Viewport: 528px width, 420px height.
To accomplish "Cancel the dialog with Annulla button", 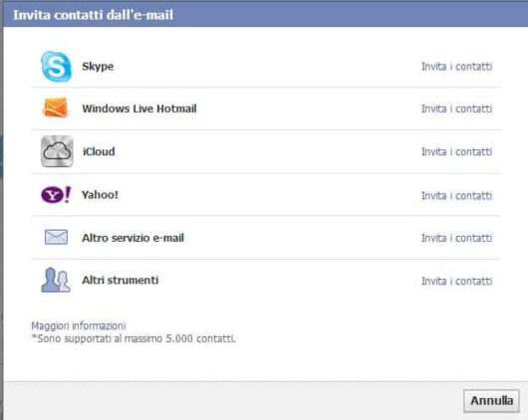I will [x=491, y=401].
